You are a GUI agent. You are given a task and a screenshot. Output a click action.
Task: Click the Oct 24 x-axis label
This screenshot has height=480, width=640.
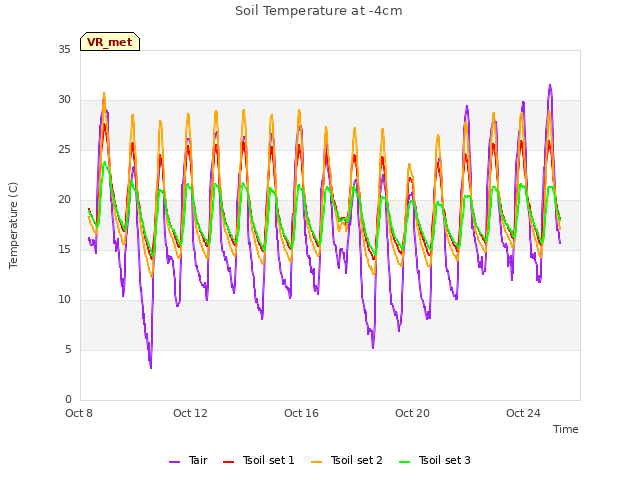(x=523, y=413)
